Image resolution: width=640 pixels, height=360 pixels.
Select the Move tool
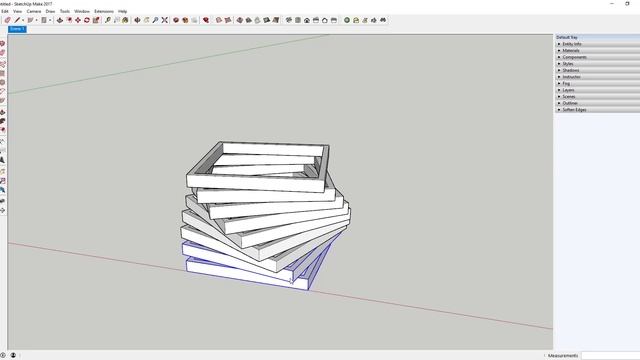tap(78, 20)
